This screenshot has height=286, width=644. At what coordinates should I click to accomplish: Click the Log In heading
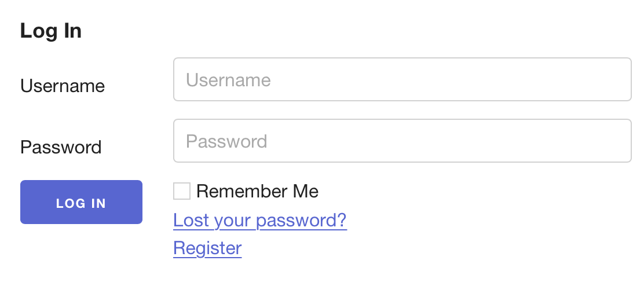(51, 31)
